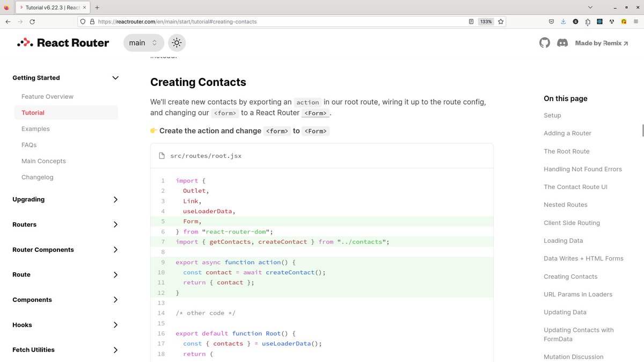This screenshot has height=362, width=644.
Task: Open the React DevTools extension icon
Action: point(599,21)
